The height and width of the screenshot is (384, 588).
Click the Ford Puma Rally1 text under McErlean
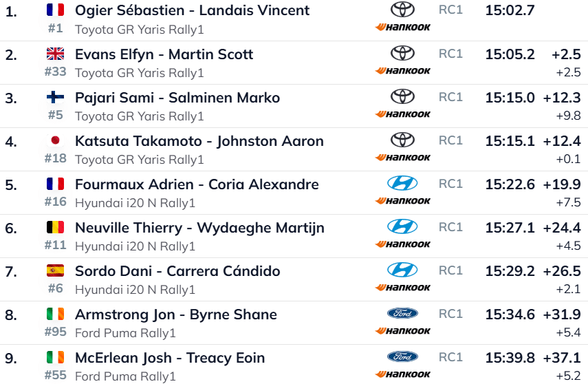[x=125, y=376]
